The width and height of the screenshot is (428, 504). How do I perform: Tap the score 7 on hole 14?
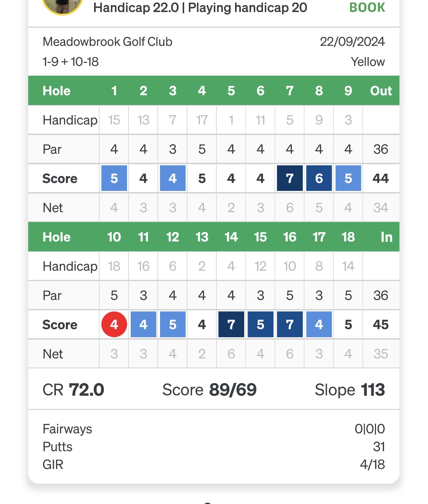click(231, 324)
